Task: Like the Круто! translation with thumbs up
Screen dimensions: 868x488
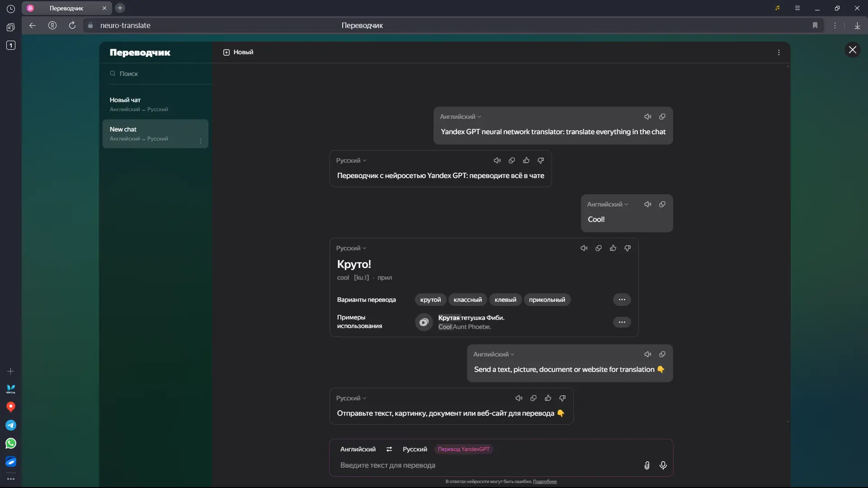Action: tap(613, 248)
